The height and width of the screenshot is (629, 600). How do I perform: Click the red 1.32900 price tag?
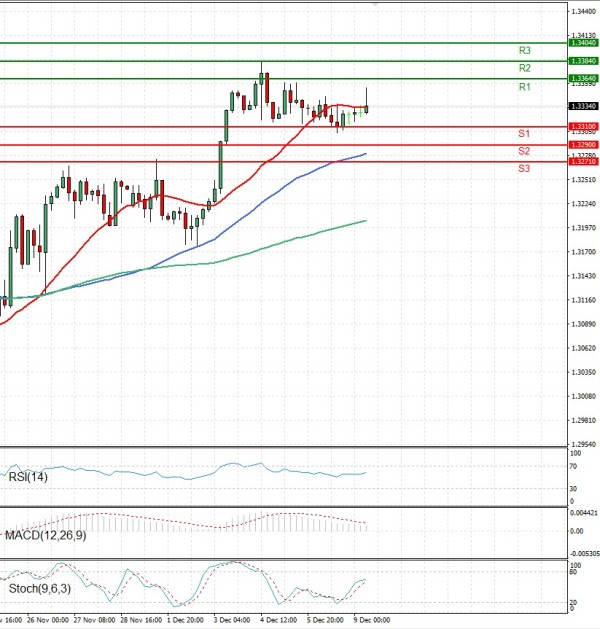pos(583,145)
